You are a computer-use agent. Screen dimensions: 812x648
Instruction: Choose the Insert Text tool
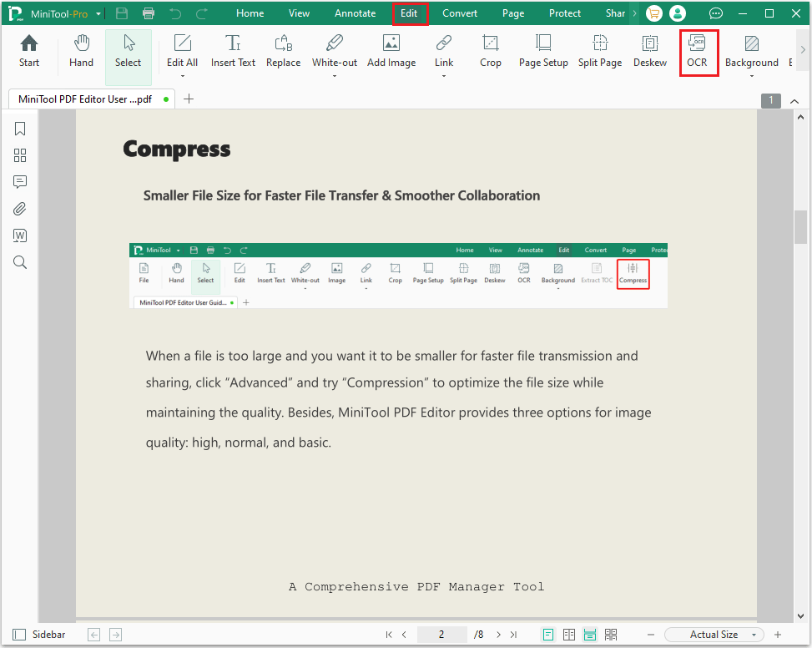click(x=233, y=51)
